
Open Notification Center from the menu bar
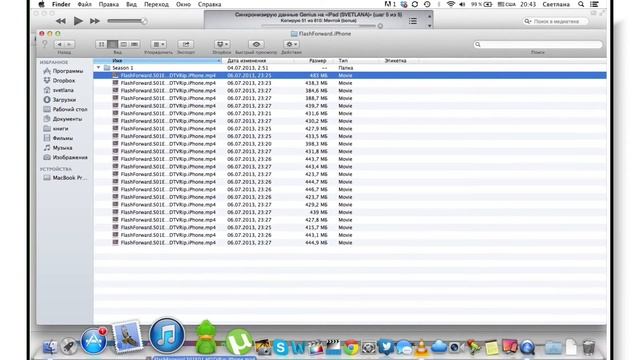(x=595, y=4)
